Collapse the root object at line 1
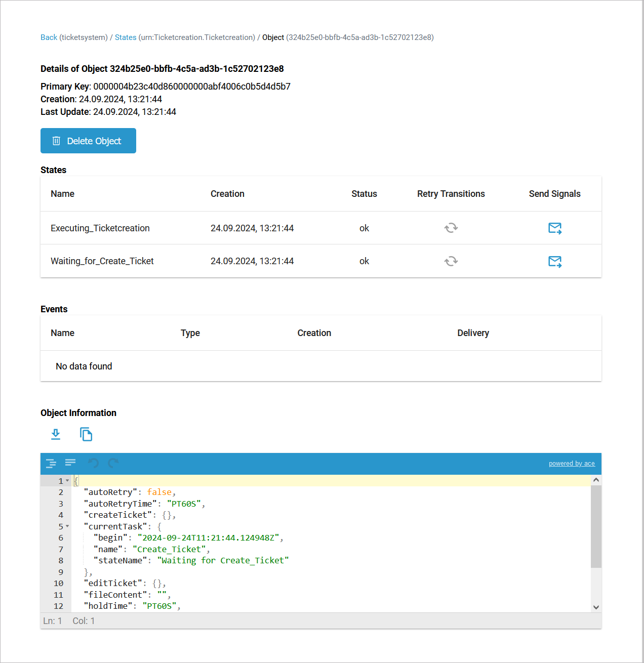This screenshot has width=644, height=663. tap(67, 481)
